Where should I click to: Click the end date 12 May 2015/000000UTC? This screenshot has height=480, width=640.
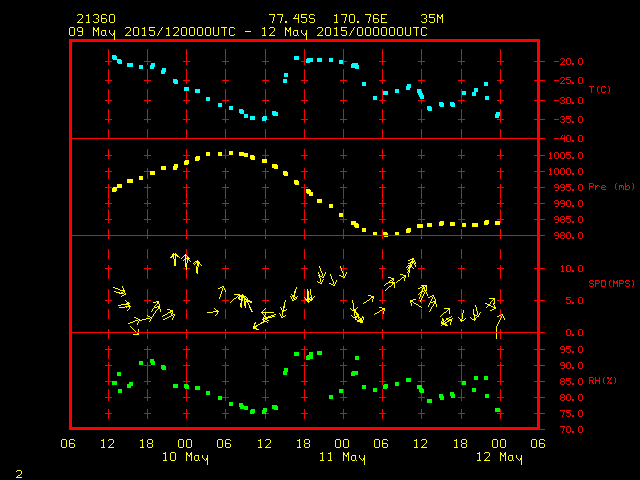(x=344, y=32)
